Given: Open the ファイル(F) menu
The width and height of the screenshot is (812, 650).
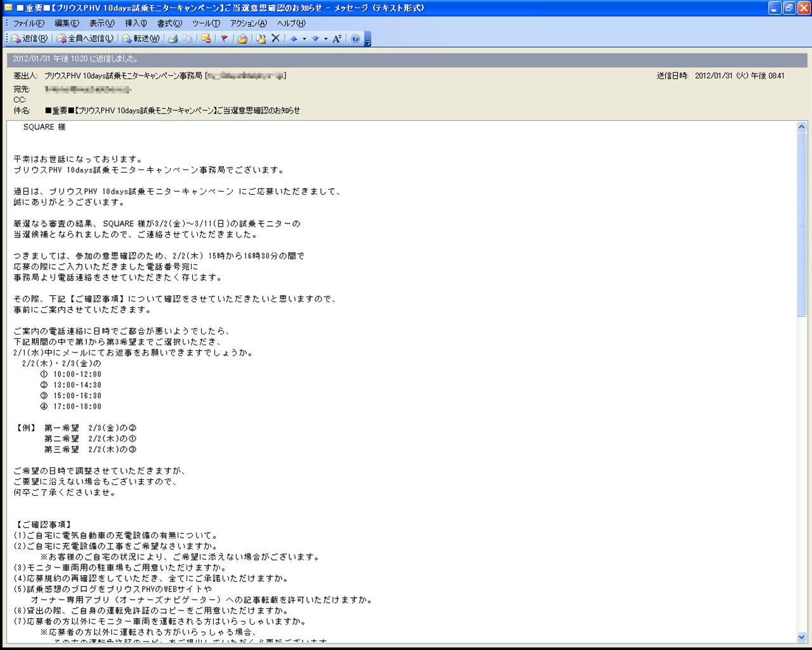Looking at the screenshot, I should pos(29,23).
